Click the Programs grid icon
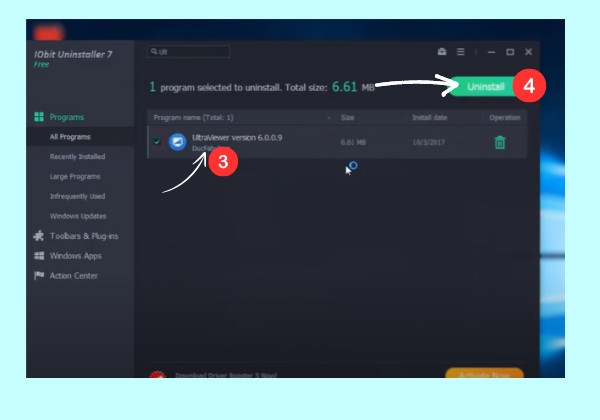Screen dimensions: 600x420 (39, 117)
